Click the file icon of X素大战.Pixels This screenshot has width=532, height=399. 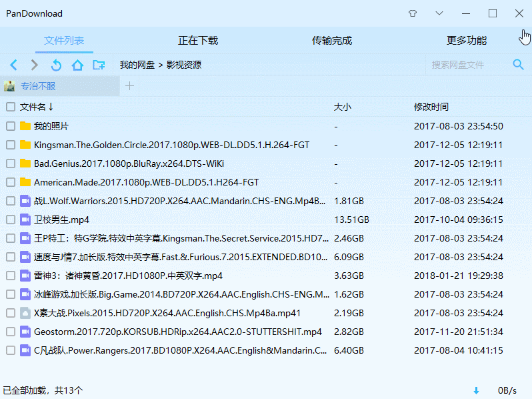coord(25,313)
